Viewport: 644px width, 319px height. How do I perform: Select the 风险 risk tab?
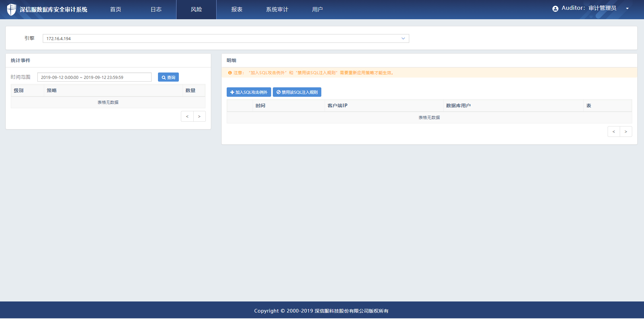[x=196, y=9]
